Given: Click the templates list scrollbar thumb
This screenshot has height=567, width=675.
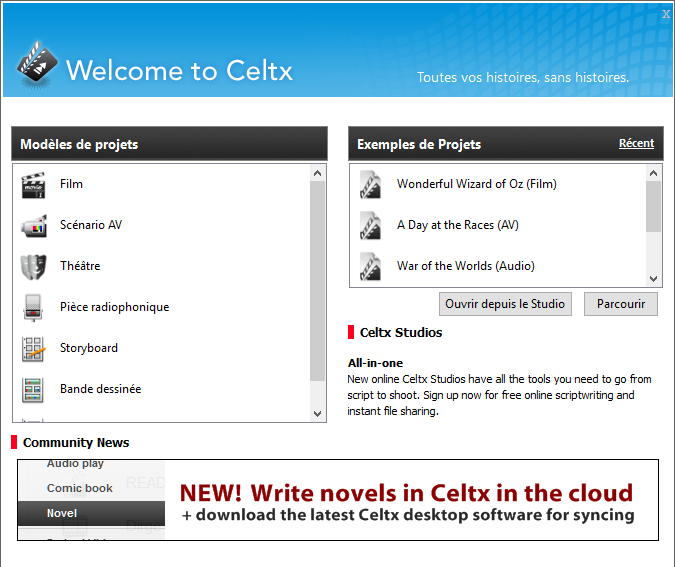Looking at the screenshot, I should pyautogui.click(x=318, y=281).
